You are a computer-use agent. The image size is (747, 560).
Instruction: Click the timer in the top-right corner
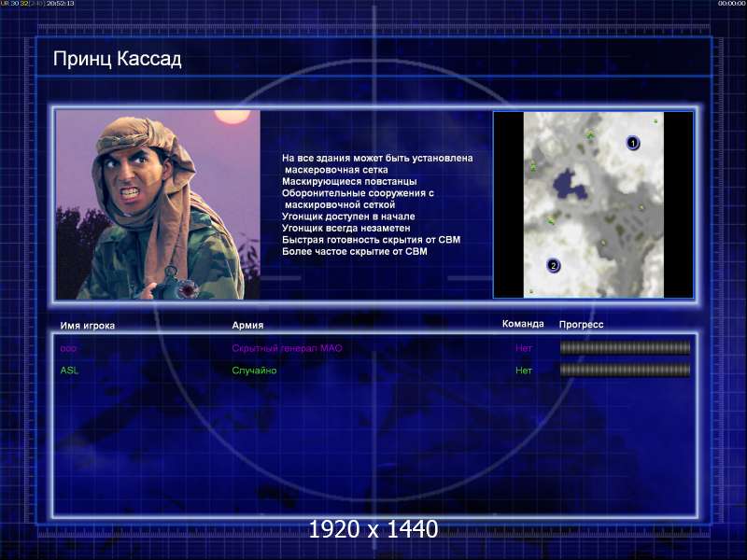[731, 4]
